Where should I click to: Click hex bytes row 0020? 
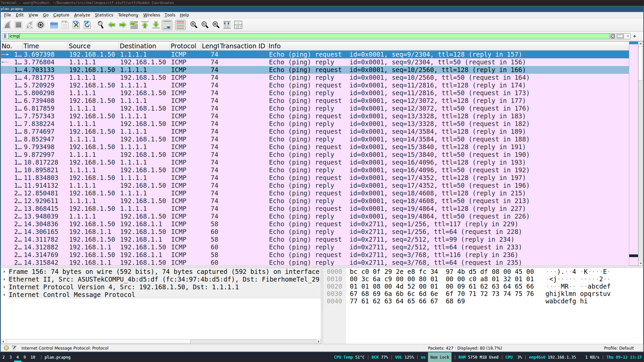(x=442, y=286)
